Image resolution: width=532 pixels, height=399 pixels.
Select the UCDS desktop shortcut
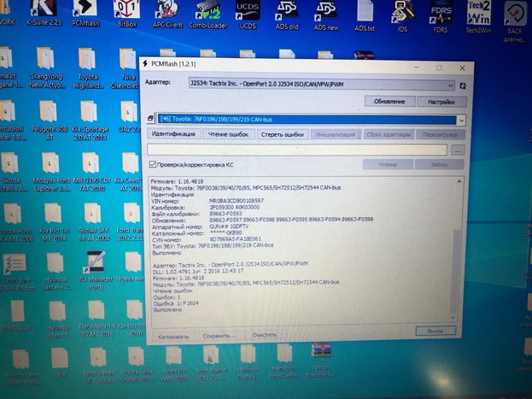pyautogui.click(x=248, y=12)
